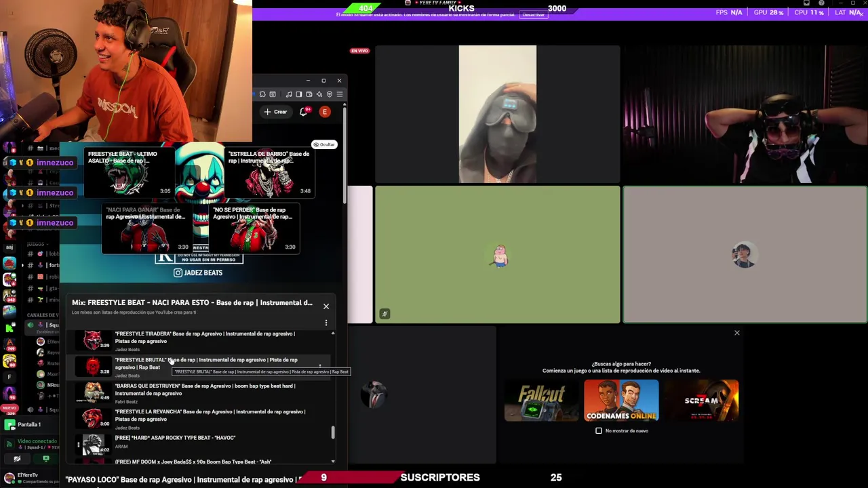The image size is (868, 488).
Task: Open the NO SE PERDER suggested video card
Action: [x=254, y=228]
